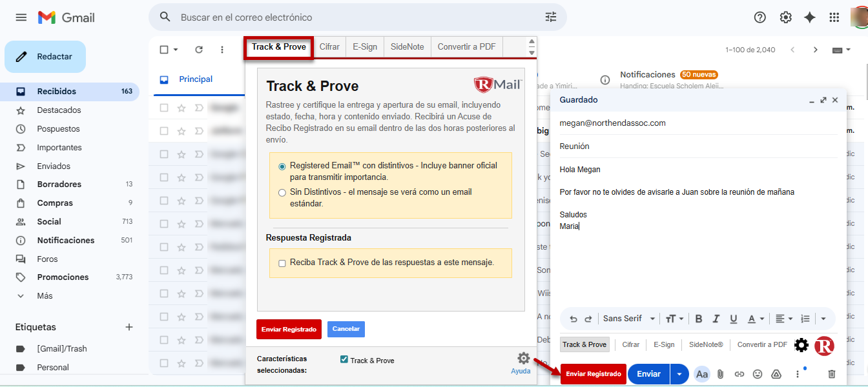Image resolution: width=868 pixels, height=387 pixels.
Task: Insert emoji using the smiley icon
Action: 758,374
